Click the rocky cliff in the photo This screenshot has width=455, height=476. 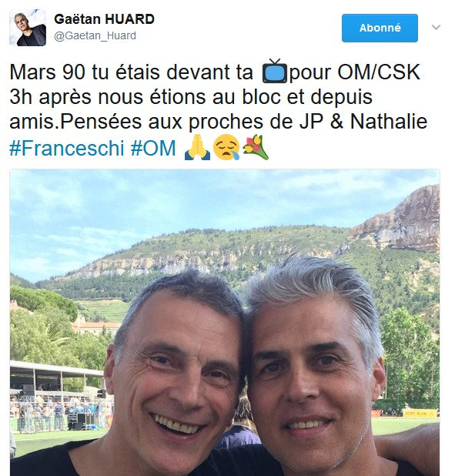400,220
